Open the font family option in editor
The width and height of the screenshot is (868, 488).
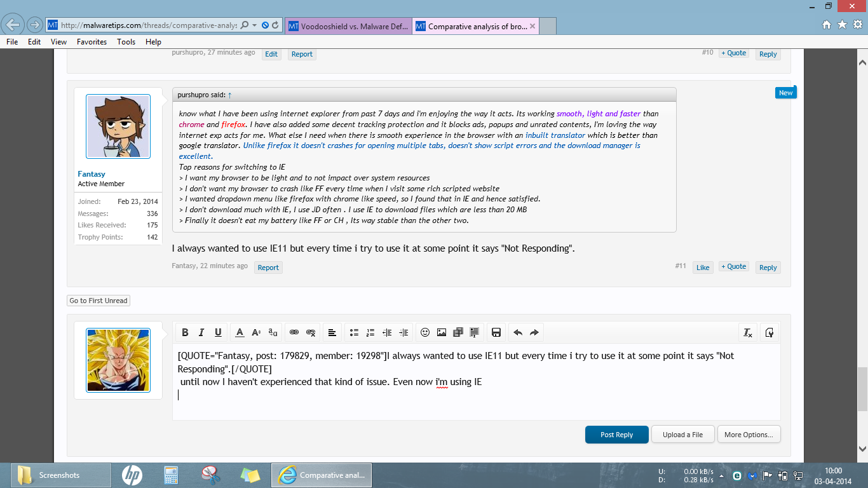[273, 332]
